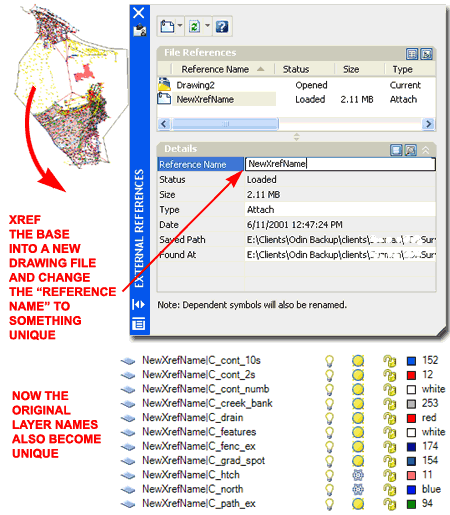Switch File References to list view

click(x=412, y=54)
